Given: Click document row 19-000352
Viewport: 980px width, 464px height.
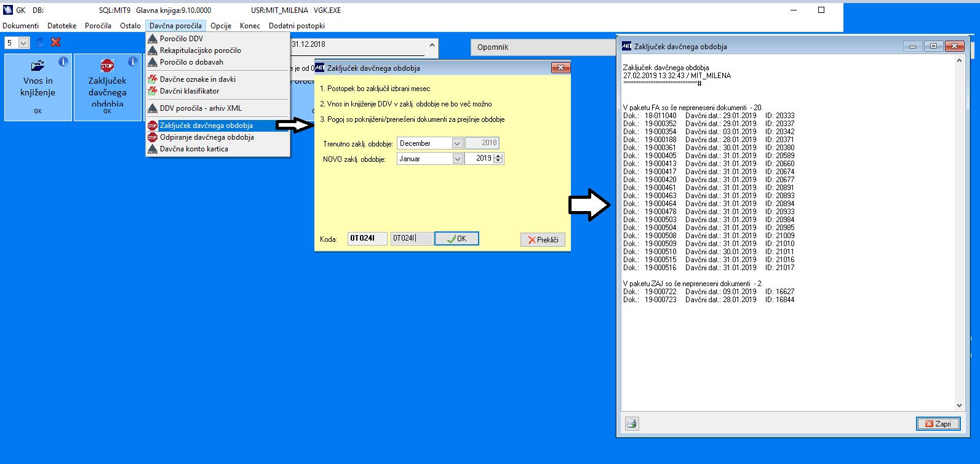Looking at the screenshot, I should [x=709, y=124].
